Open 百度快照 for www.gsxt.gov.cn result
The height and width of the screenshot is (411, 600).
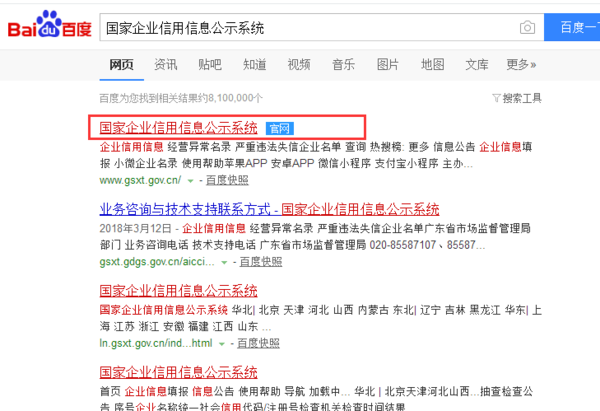point(227,180)
